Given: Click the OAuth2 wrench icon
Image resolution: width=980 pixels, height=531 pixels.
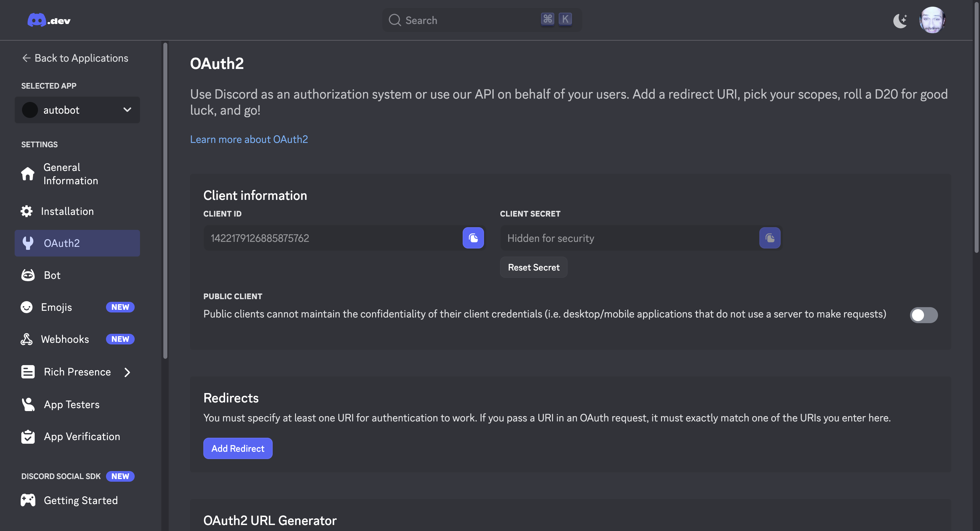Looking at the screenshot, I should 28,243.
